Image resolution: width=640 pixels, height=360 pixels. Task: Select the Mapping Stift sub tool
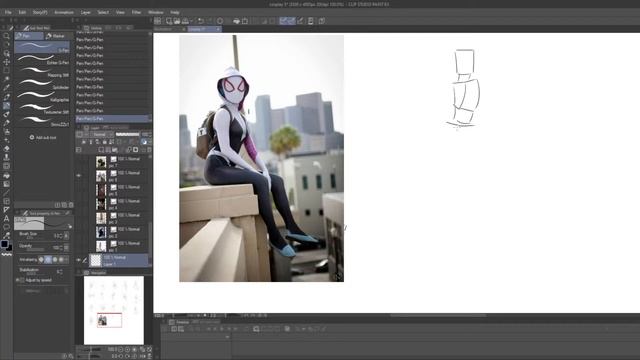click(42, 72)
